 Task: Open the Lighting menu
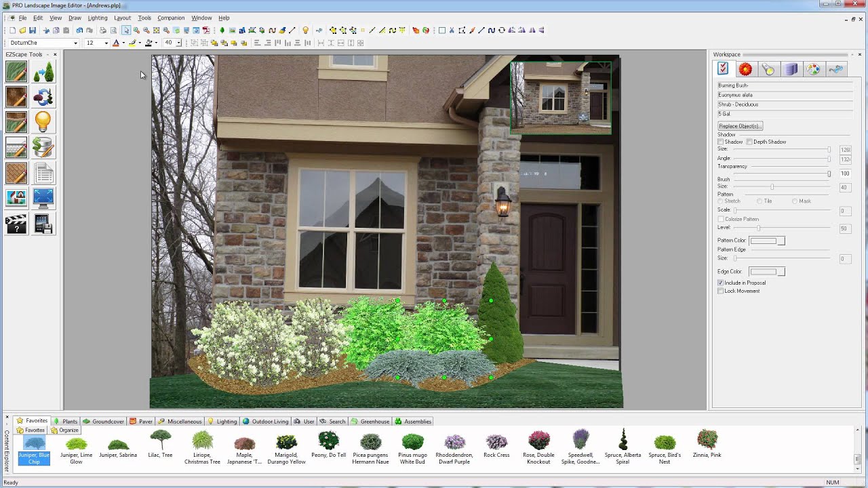click(98, 18)
